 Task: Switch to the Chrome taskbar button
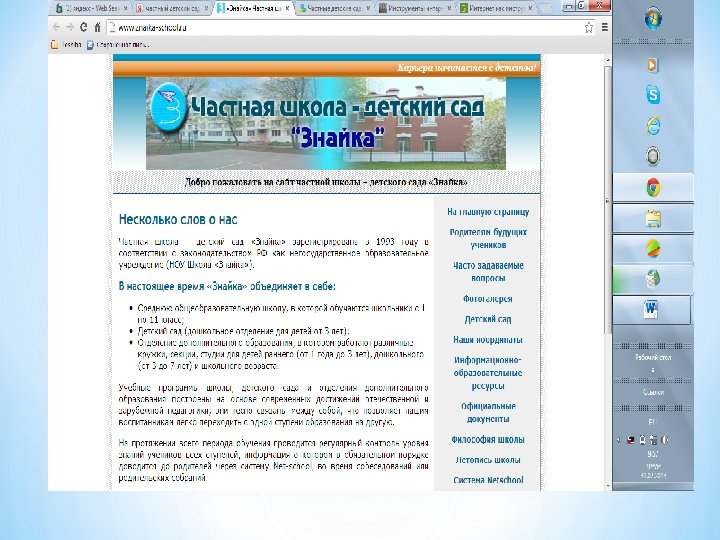point(653,188)
